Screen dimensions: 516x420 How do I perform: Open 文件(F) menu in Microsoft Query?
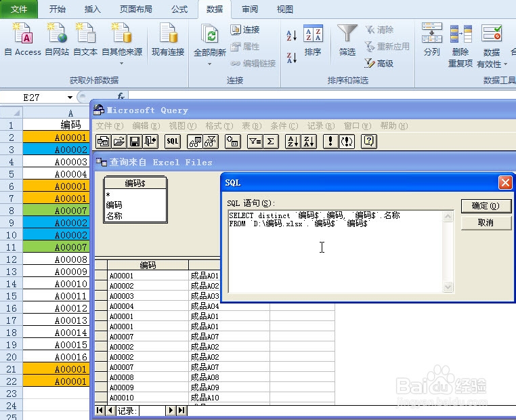[110, 126]
